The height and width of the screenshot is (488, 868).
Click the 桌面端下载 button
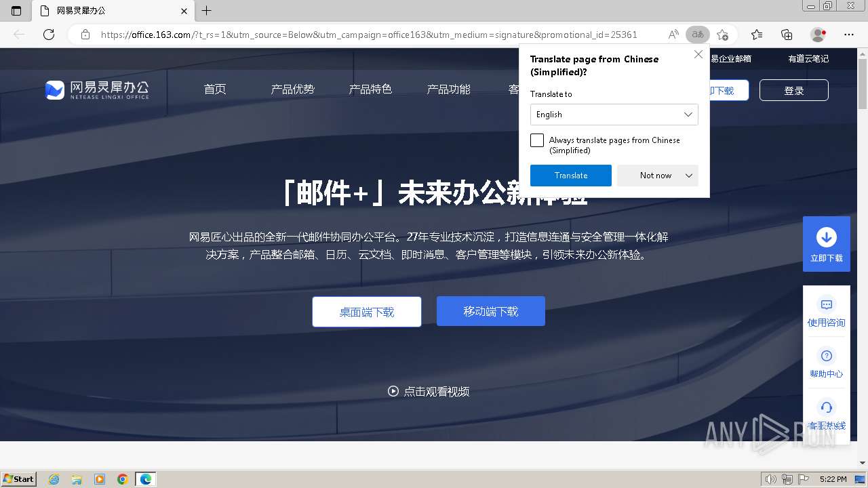point(367,312)
